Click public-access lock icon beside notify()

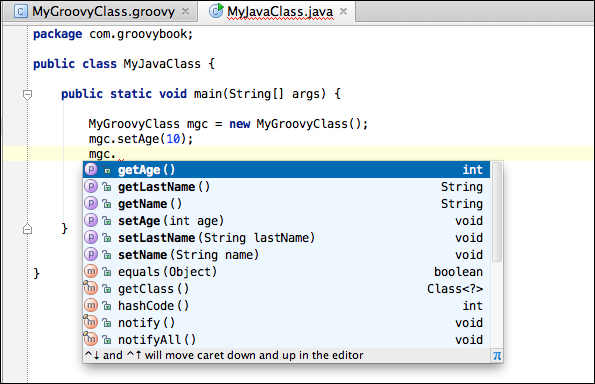click(x=107, y=323)
